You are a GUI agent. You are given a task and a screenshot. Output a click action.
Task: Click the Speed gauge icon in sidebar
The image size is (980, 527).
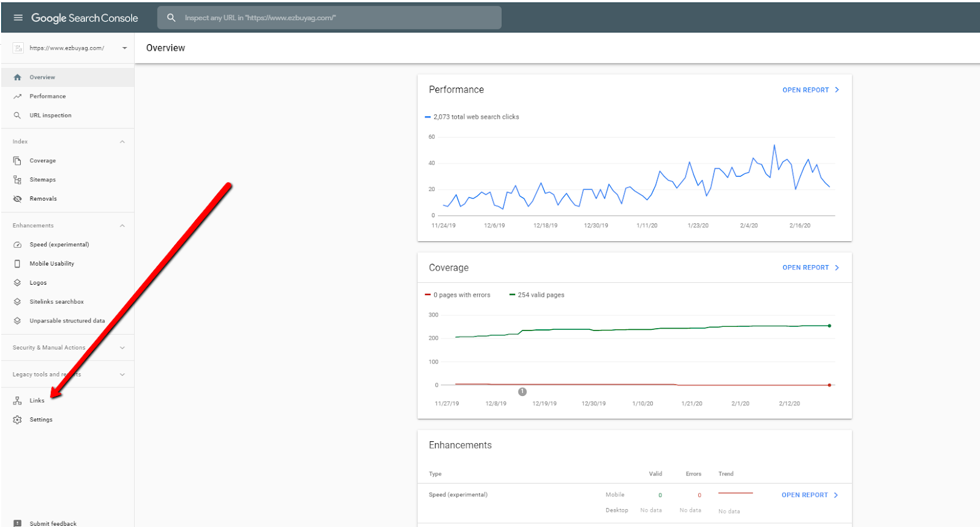tap(17, 244)
